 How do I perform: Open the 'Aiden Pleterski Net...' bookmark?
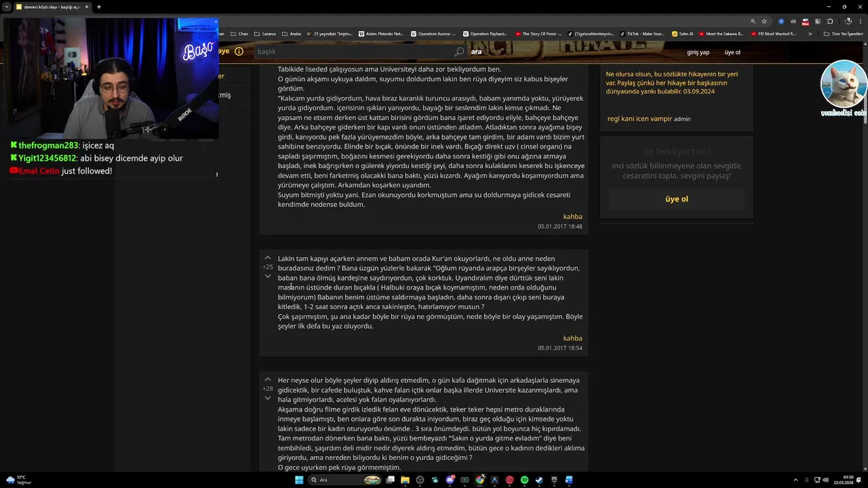(380, 34)
